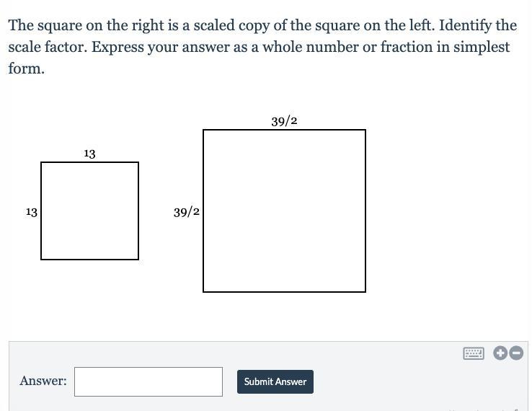532x411 pixels.
Task: Click the 39/2 label left of large square
Action: [187, 212]
